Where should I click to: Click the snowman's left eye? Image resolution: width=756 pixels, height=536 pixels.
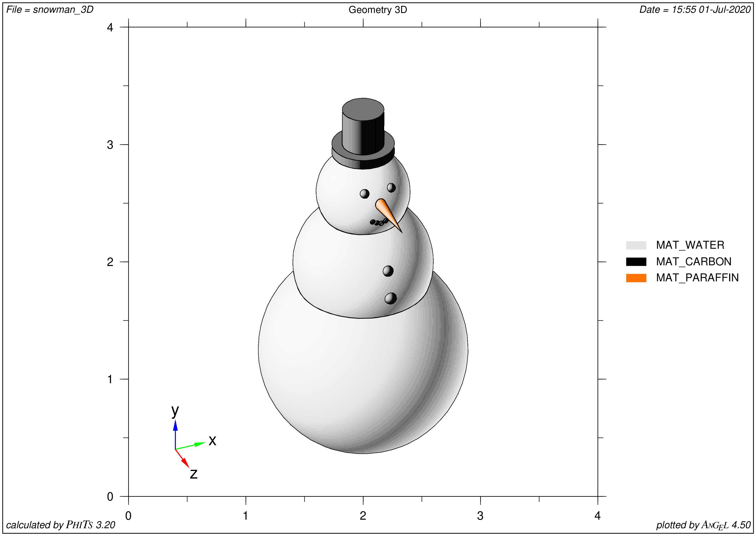point(365,194)
